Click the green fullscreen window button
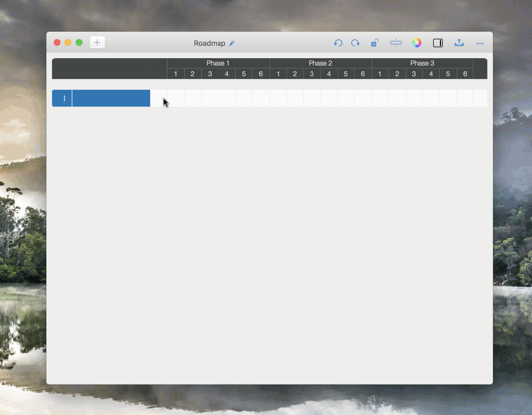The width and height of the screenshot is (532, 415). 79,43
